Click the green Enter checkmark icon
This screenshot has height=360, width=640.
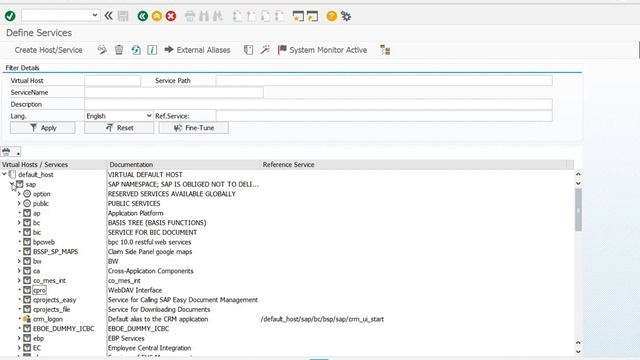10,16
